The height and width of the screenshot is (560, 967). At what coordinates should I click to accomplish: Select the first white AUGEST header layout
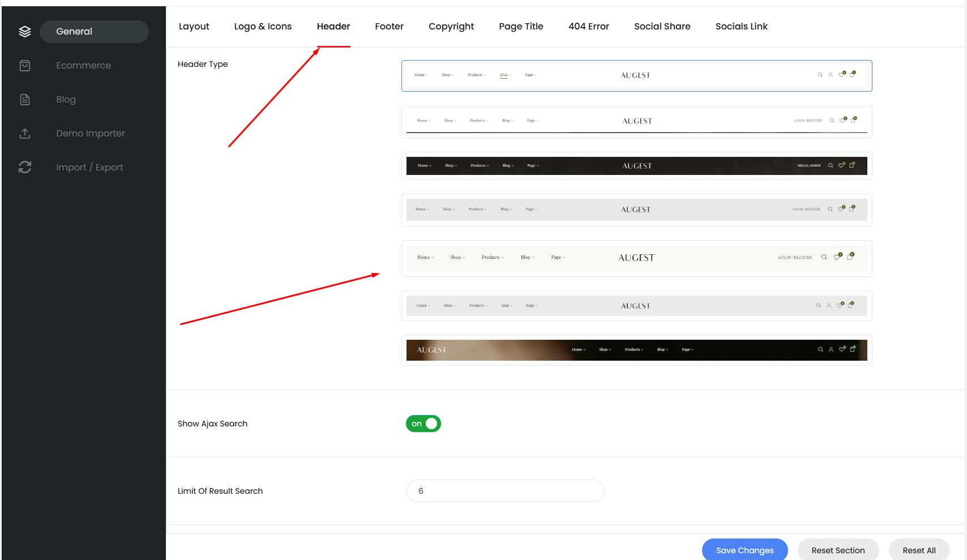pos(636,76)
